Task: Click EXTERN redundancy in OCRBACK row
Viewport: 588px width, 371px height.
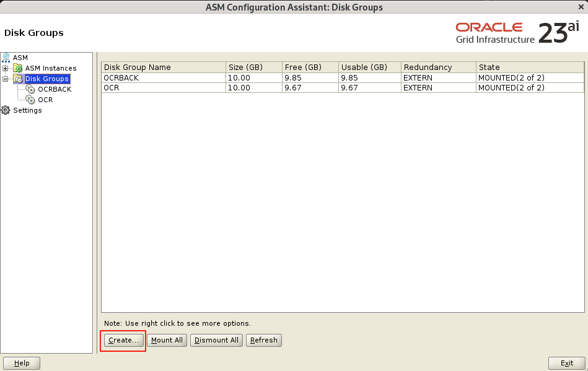Action: 439,77
